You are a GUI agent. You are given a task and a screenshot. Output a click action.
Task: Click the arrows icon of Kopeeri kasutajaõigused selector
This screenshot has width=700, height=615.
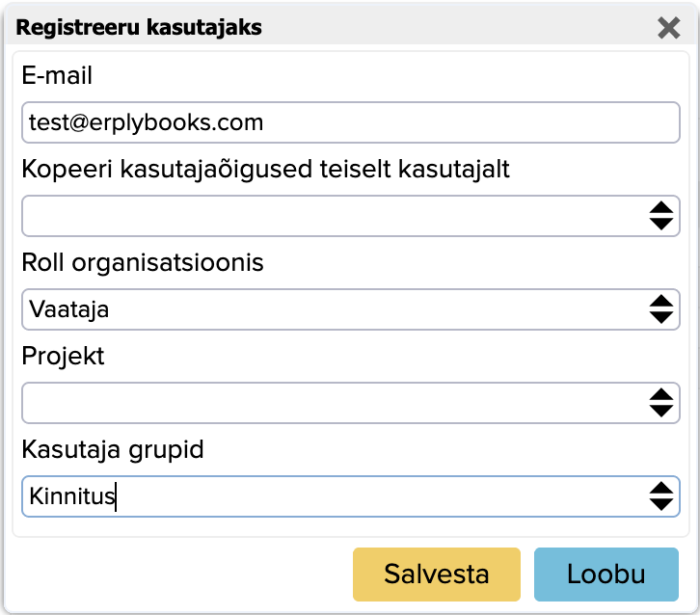(660, 216)
